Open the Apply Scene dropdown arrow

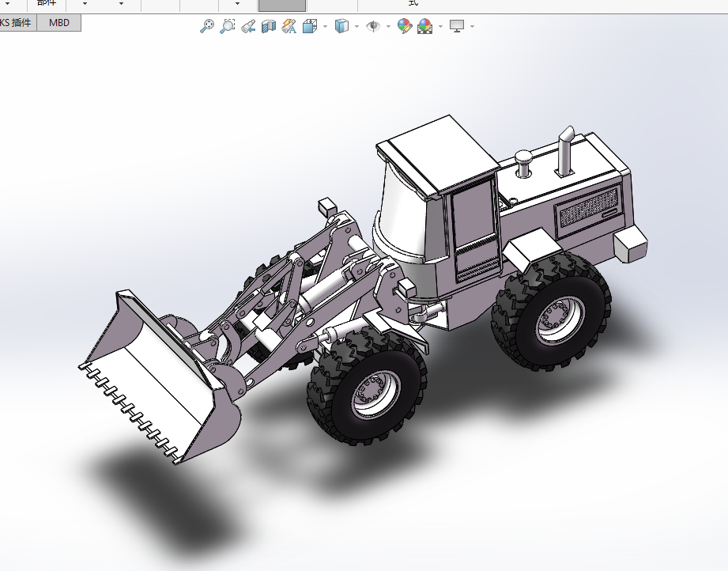[440, 26]
